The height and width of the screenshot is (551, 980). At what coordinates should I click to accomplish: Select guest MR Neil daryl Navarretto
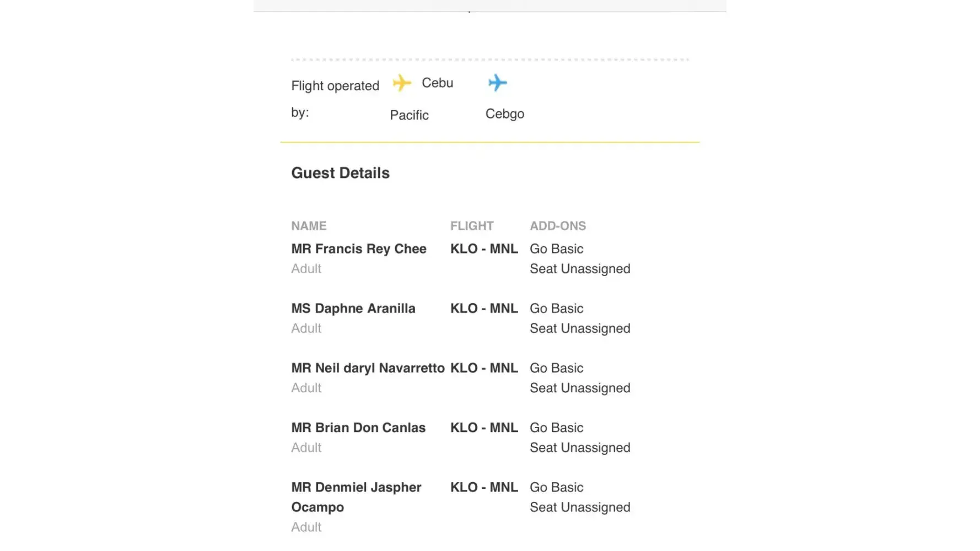368,368
